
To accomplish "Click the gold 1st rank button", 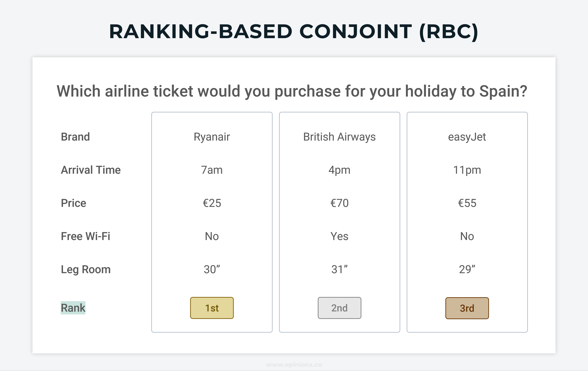I will click(212, 308).
